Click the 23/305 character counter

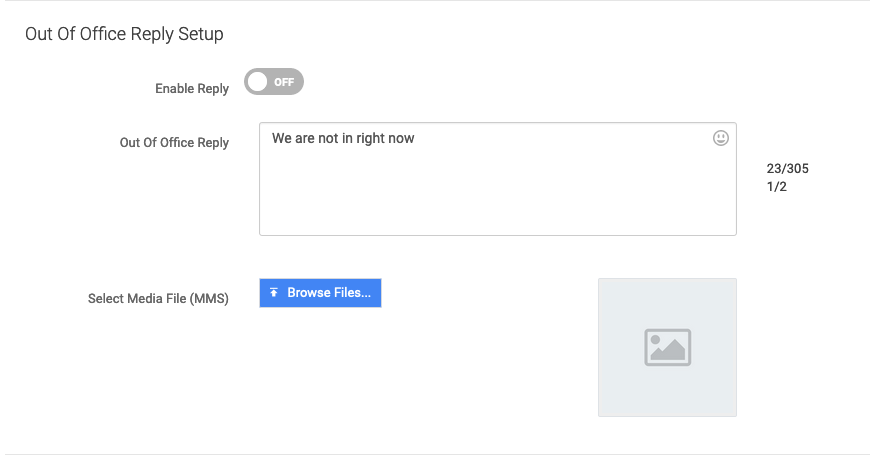pos(787,169)
